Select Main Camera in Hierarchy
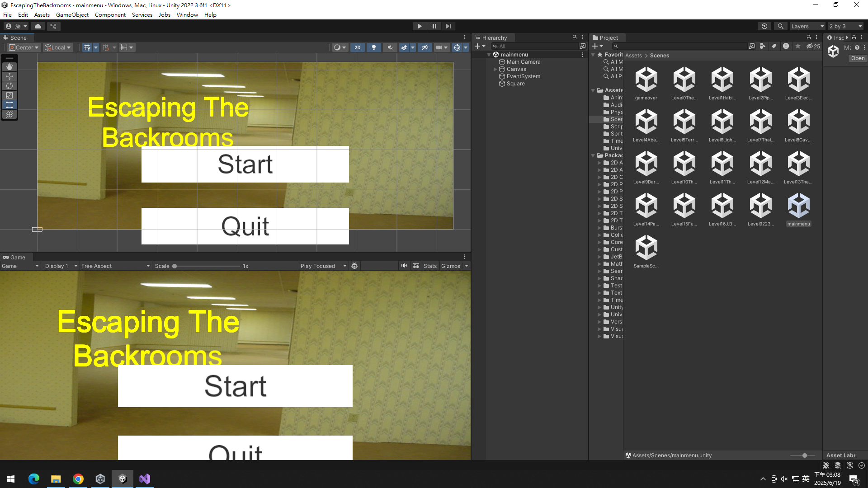This screenshot has width=868, height=488. [524, 62]
